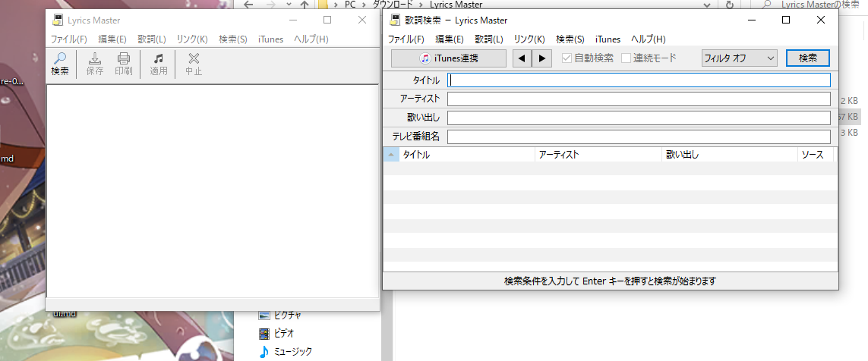
Task: Open ファイル(F) menu in lyrics search window
Action: tap(406, 39)
